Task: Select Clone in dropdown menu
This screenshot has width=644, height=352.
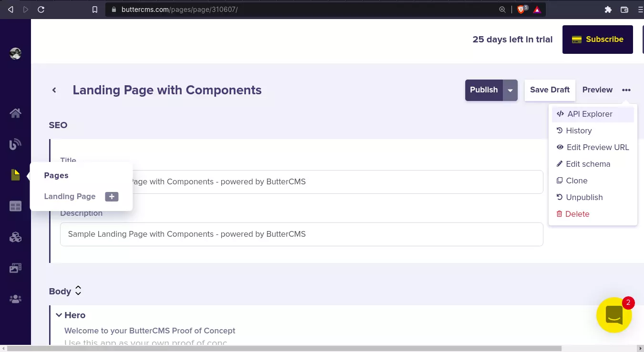Action: point(593,181)
